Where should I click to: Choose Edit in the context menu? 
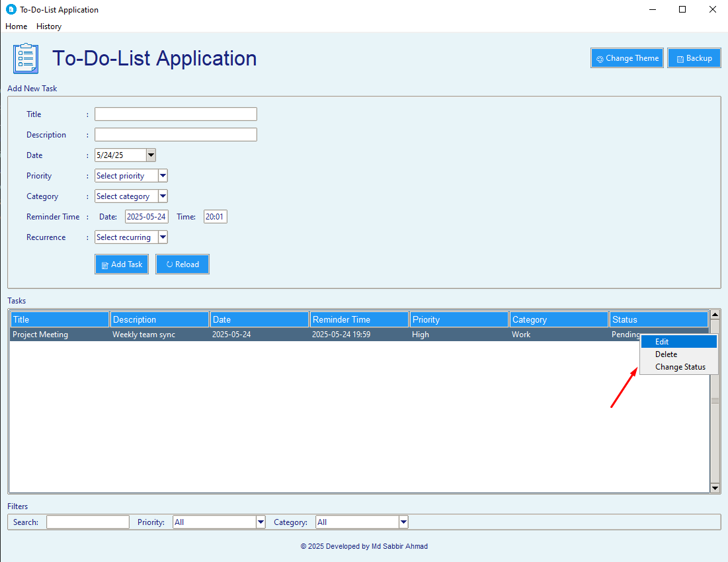[x=662, y=342]
